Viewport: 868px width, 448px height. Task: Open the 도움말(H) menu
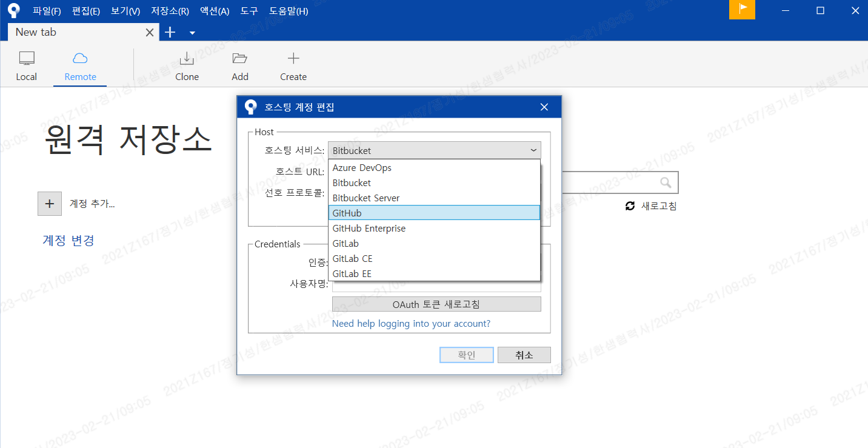289,11
